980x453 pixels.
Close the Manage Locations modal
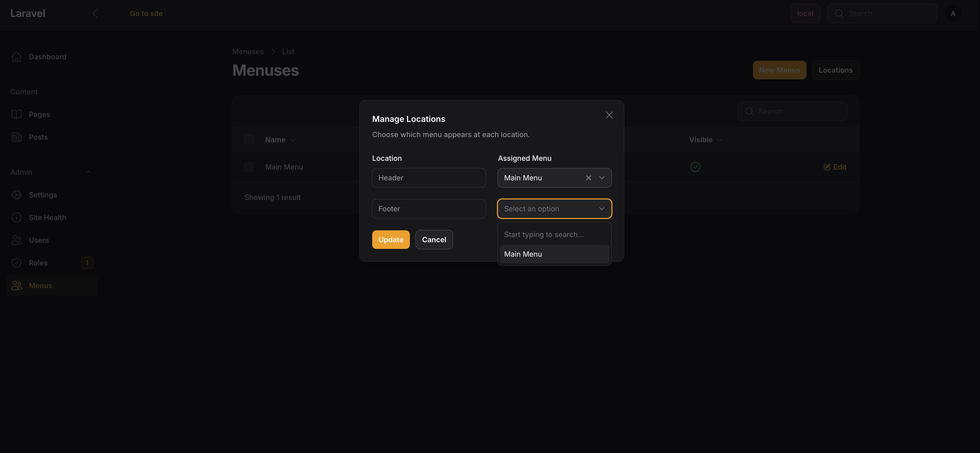coord(609,115)
